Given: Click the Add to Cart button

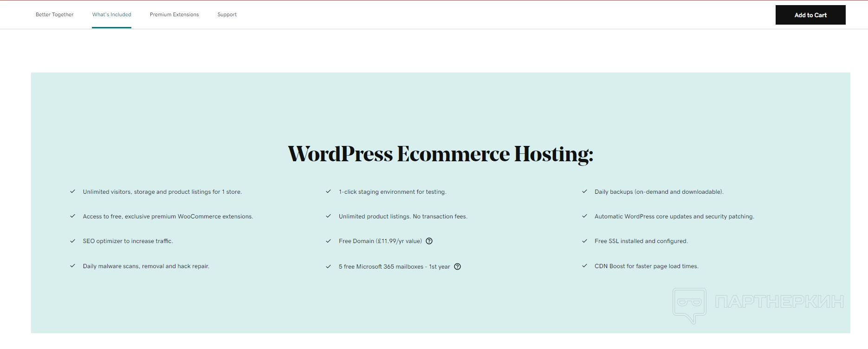Looking at the screenshot, I should (x=810, y=15).
